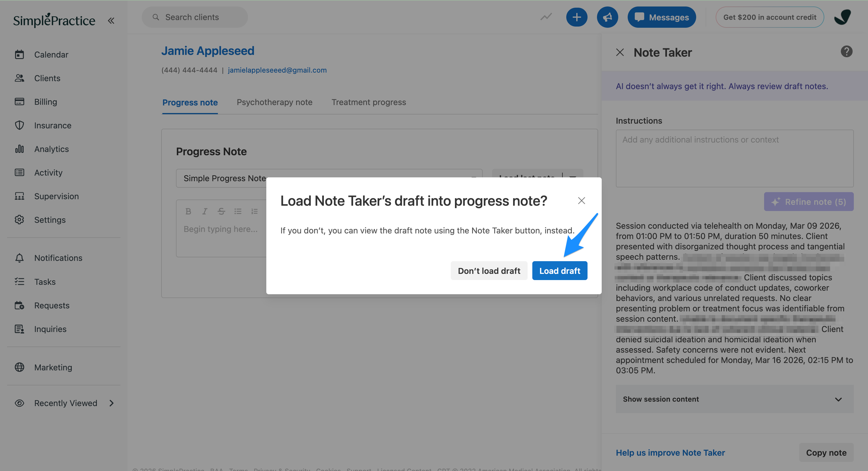Image resolution: width=868 pixels, height=471 pixels.
Task: Click the Inquiries icon
Action: [19, 329]
